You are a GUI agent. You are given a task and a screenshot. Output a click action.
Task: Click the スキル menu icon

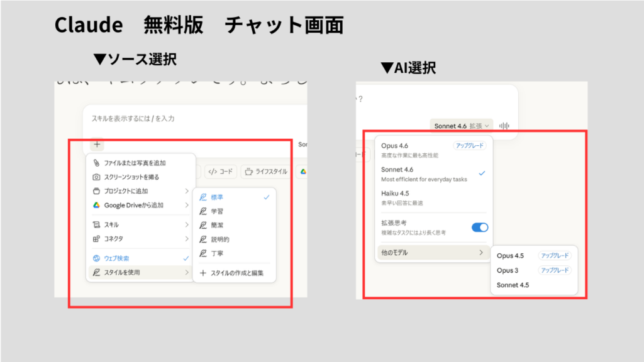pyautogui.click(x=97, y=224)
